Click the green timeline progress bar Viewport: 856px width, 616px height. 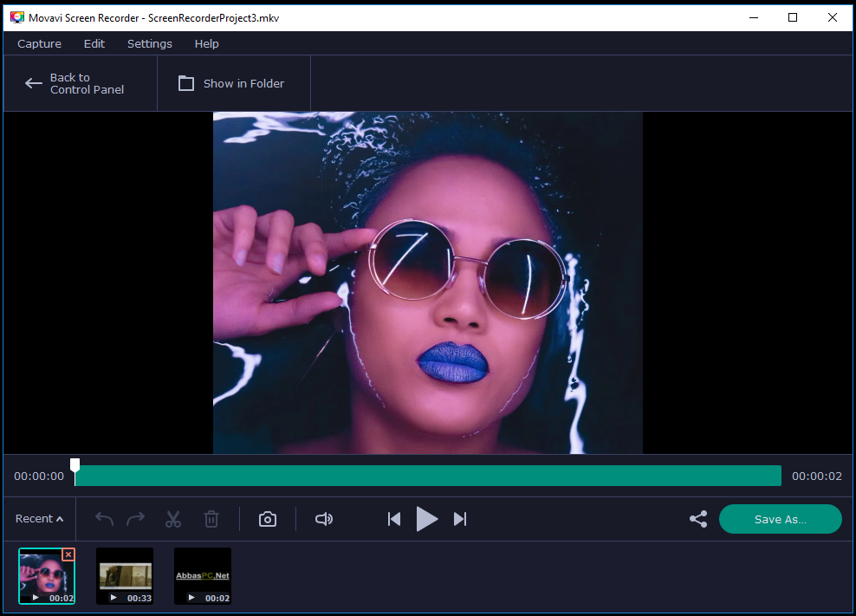pos(428,476)
